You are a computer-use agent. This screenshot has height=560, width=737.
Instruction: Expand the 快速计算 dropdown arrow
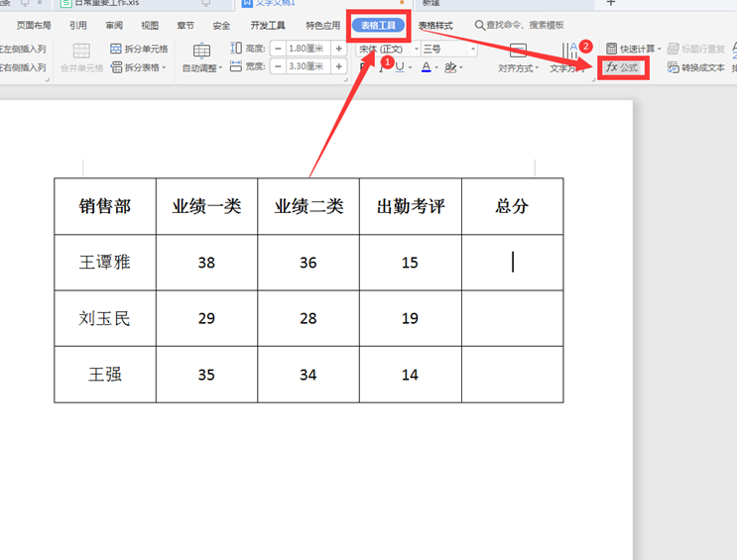(659, 49)
